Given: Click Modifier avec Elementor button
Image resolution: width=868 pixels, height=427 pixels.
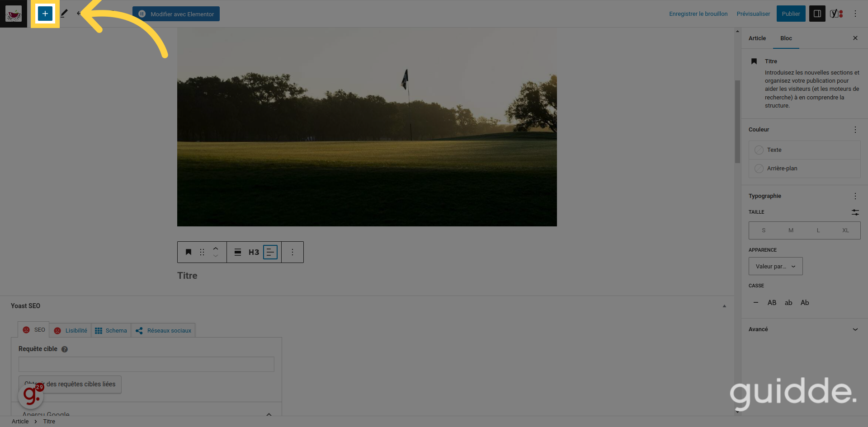Looking at the screenshot, I should coord(176,14).
